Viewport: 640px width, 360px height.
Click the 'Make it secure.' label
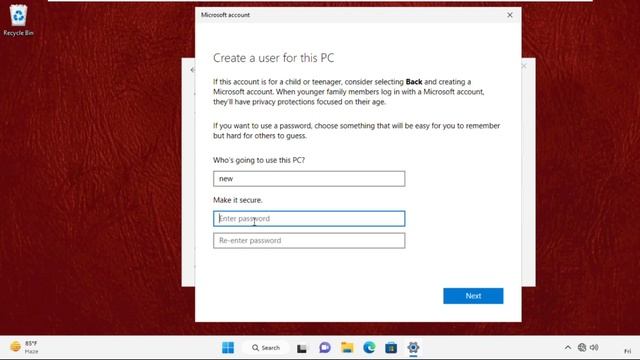[x=238, y=200]
